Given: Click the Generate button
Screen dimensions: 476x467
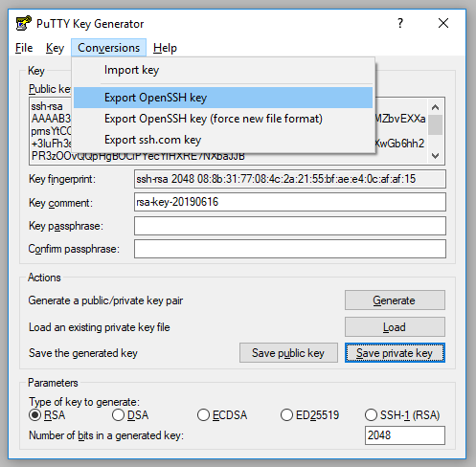Looking at the screenshot, I should click(395, 300).
